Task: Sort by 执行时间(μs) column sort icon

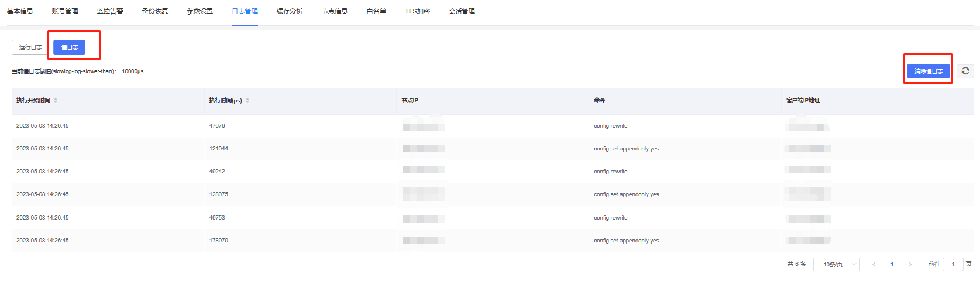Action: coord(247,101)
